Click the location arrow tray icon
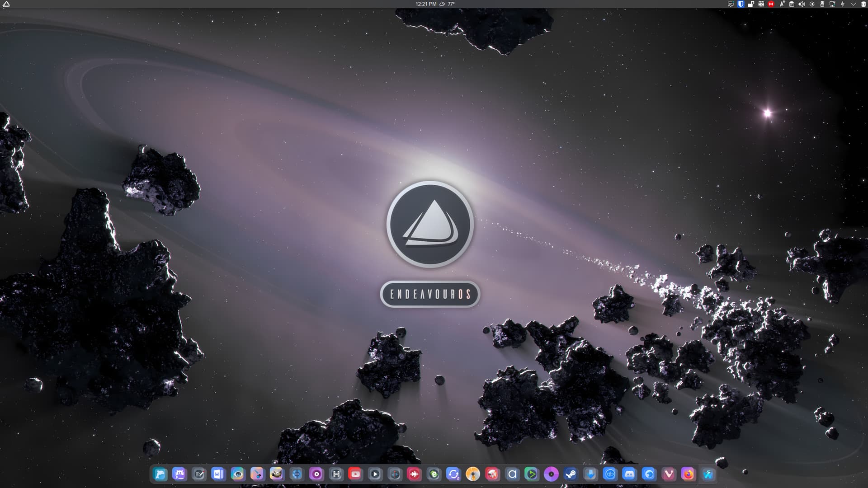Screen dimensions: 868x488 tap(782, 4)
